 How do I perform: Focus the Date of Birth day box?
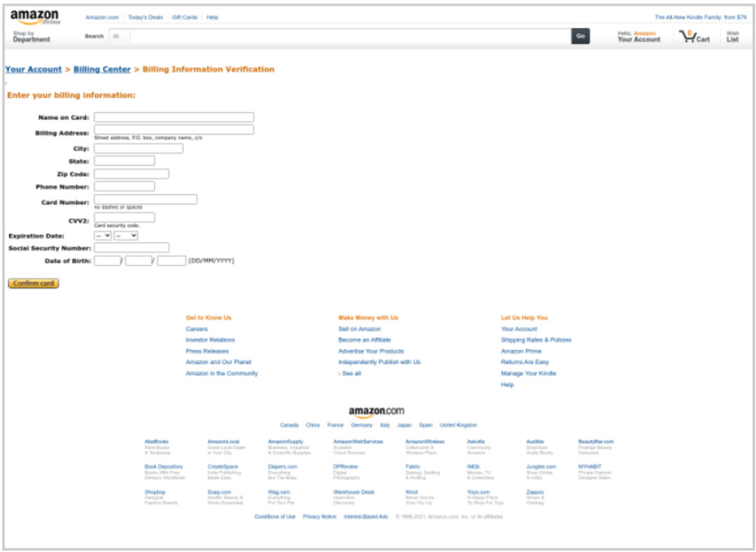pyautogui.click(x=107, y=261)
